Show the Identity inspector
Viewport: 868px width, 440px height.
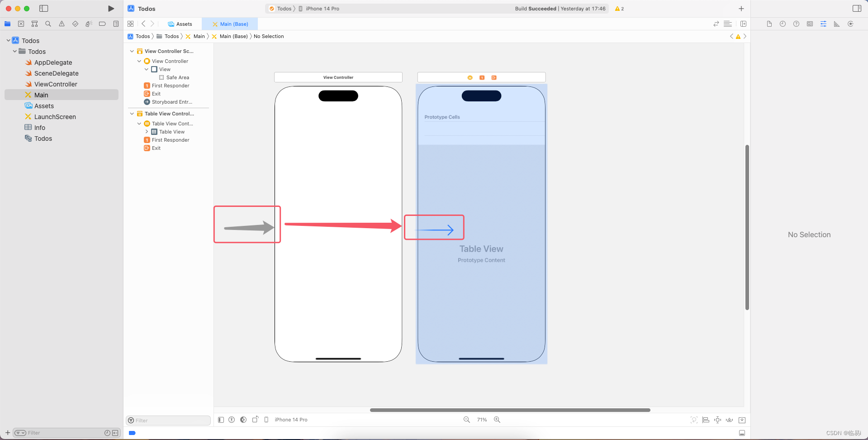click(810, 24)
